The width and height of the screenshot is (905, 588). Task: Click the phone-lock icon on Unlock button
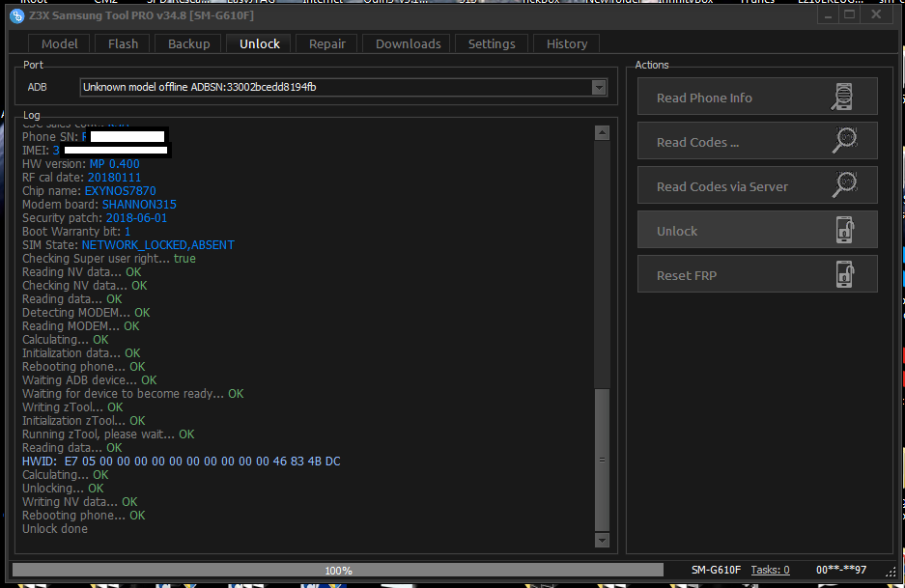coord(845,230)
